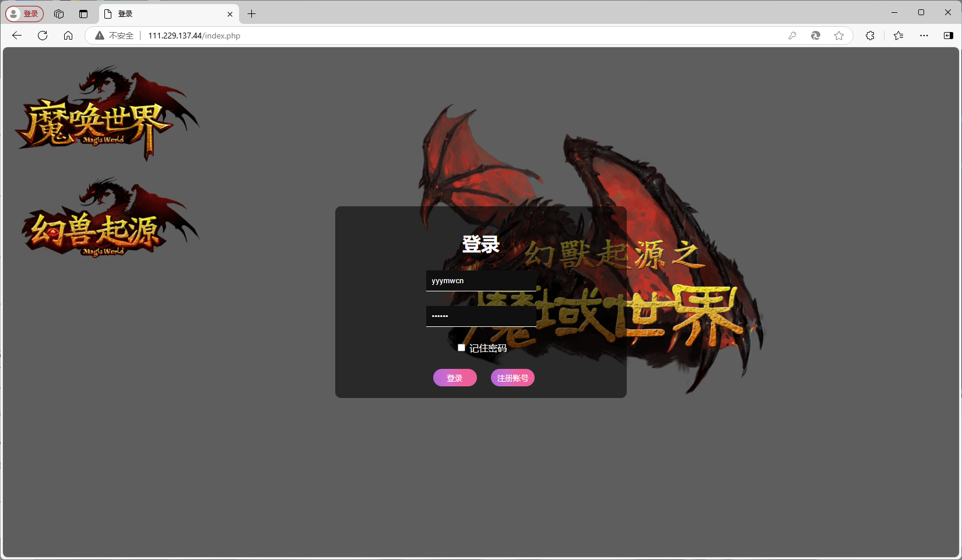Minimize the browser window
The image size is (962, 560).
coord(894,12)
